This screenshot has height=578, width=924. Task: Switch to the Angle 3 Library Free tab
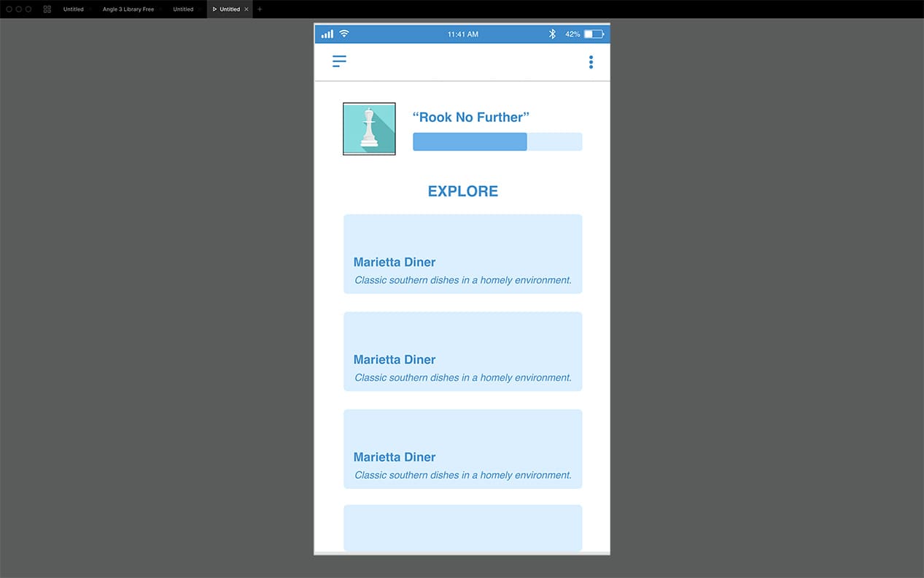(128, 9)
